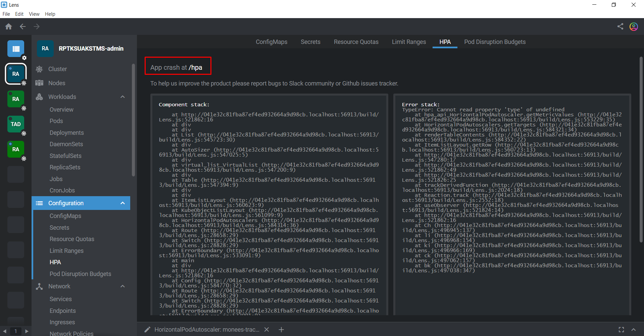Click Services under the Network section
The width and height of the screenshot is (644, 336).
point(61,299)
